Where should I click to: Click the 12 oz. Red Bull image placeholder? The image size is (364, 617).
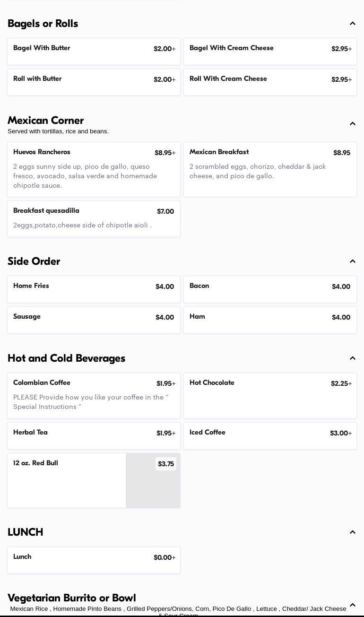point(153,487)
